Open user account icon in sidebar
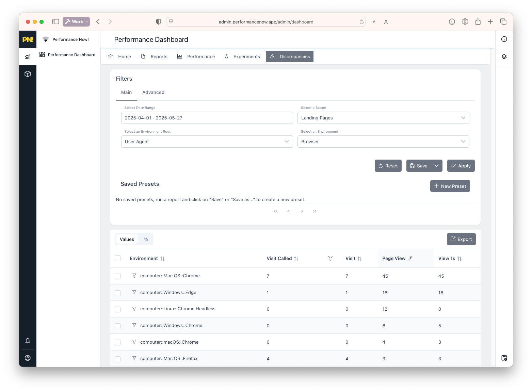 (x=28, y=358)
